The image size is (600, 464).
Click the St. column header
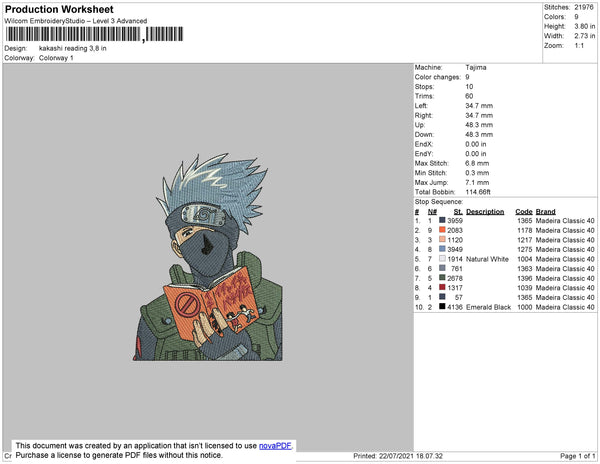(x=458, y=212)
